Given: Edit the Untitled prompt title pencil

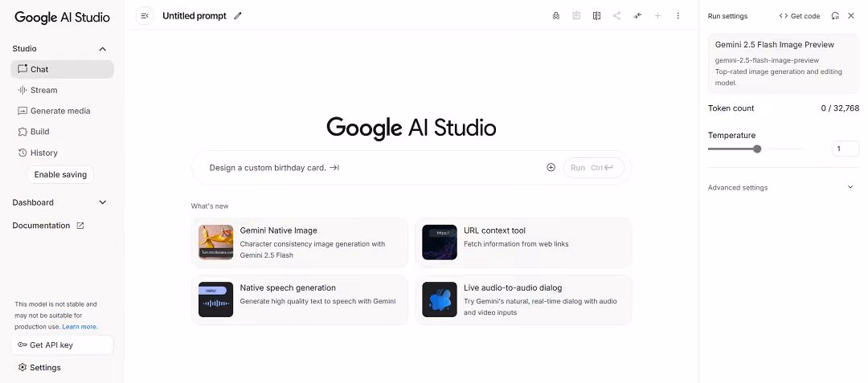Looking at the screenshot, I should pyautogui.click(x=238, y=16).
